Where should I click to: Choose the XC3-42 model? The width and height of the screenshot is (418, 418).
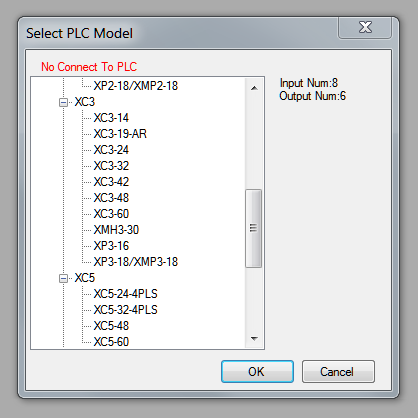pos(111,182)
